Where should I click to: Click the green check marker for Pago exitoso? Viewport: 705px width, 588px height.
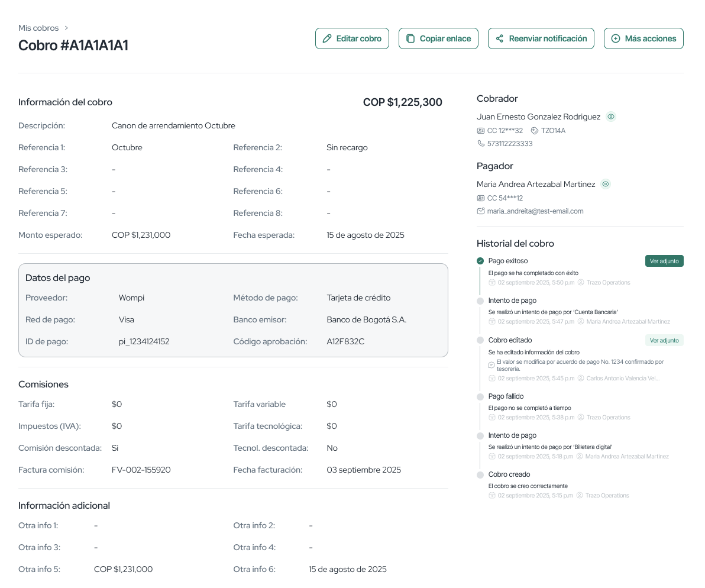(x=480, y=261)
